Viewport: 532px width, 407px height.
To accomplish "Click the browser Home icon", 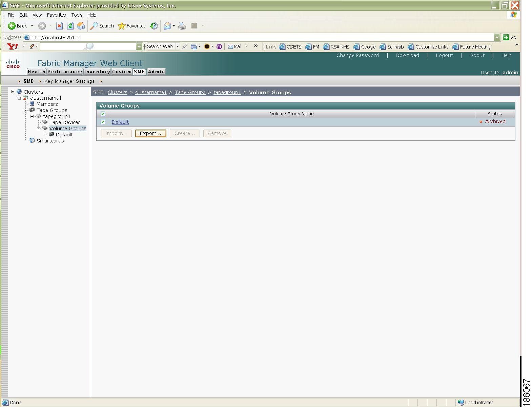I will click(81, 26).
